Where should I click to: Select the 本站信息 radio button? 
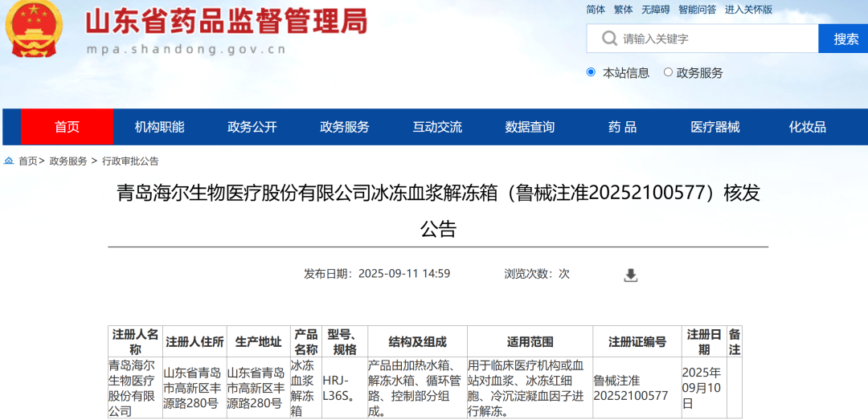coord(591,72)
